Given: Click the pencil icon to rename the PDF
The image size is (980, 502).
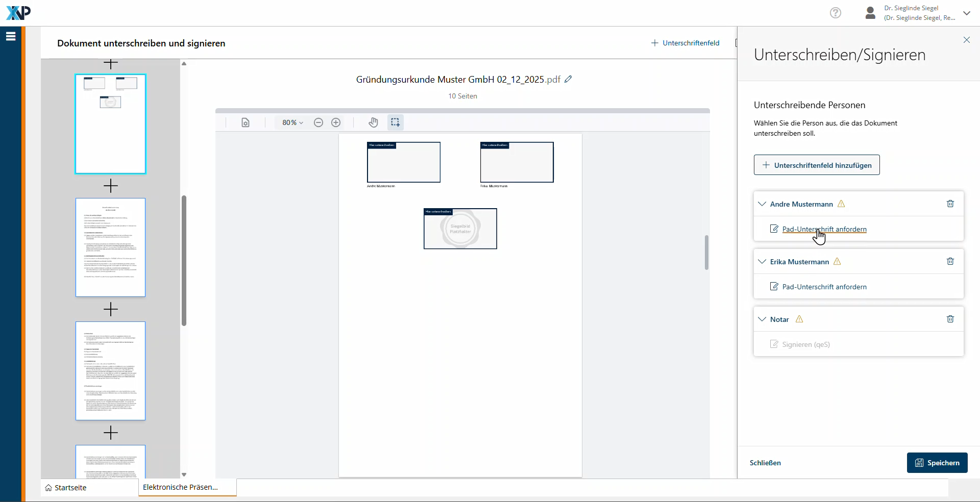Looking at the screenshot, I should 568,79.
